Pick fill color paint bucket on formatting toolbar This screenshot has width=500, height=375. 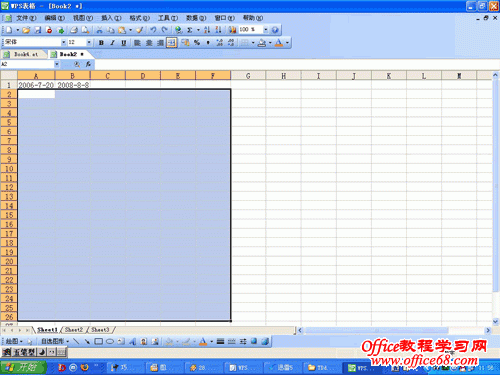(x=262, y=42)
